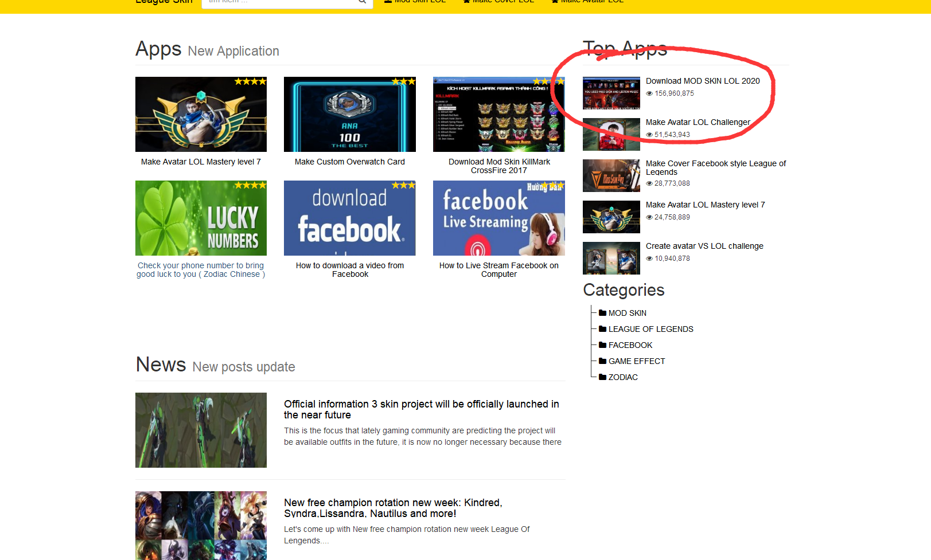This screenshot has width=931, height=560.
Task: Open the Download MOD SKIN LOL 2020 thumbnail
Action: [611, 93]
